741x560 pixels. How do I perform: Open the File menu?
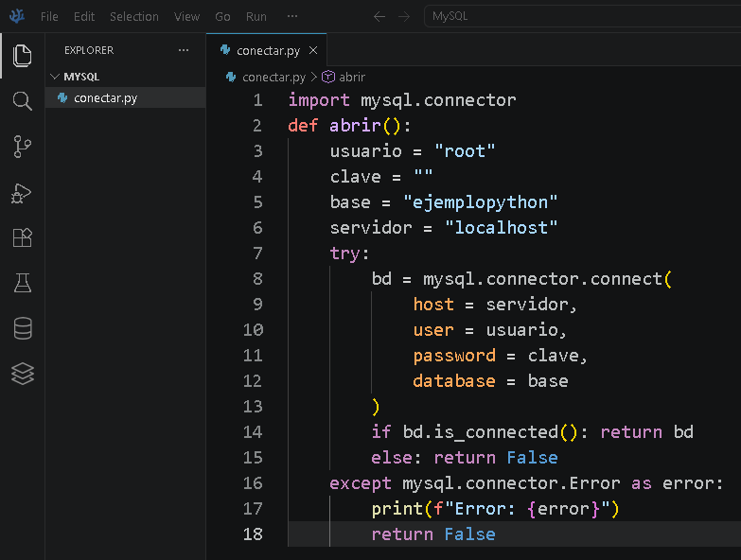(49, 16)
